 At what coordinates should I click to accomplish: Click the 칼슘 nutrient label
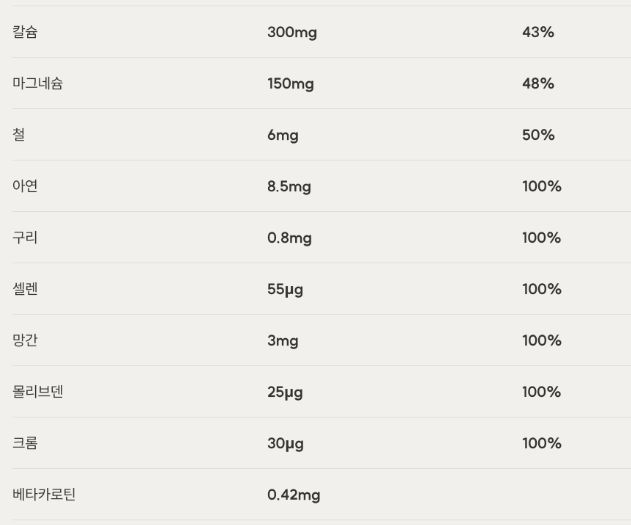(x=25, y=32)
